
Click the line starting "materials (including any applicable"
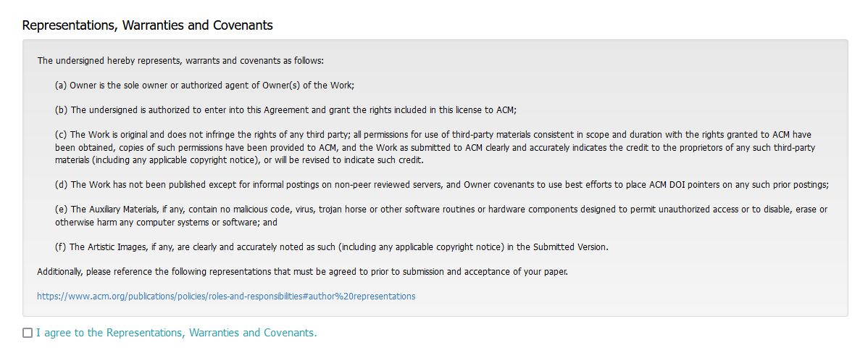pos(239,160)
